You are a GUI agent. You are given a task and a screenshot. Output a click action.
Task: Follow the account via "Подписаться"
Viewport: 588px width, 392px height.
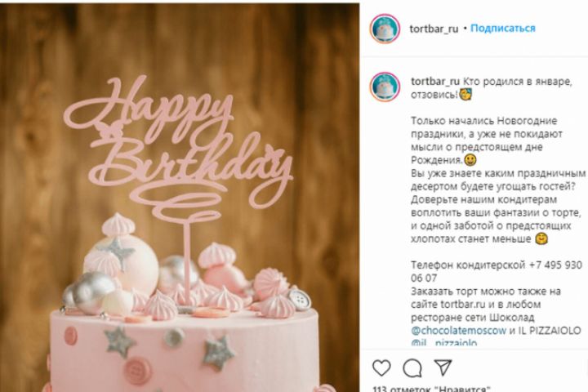point(503,28)
